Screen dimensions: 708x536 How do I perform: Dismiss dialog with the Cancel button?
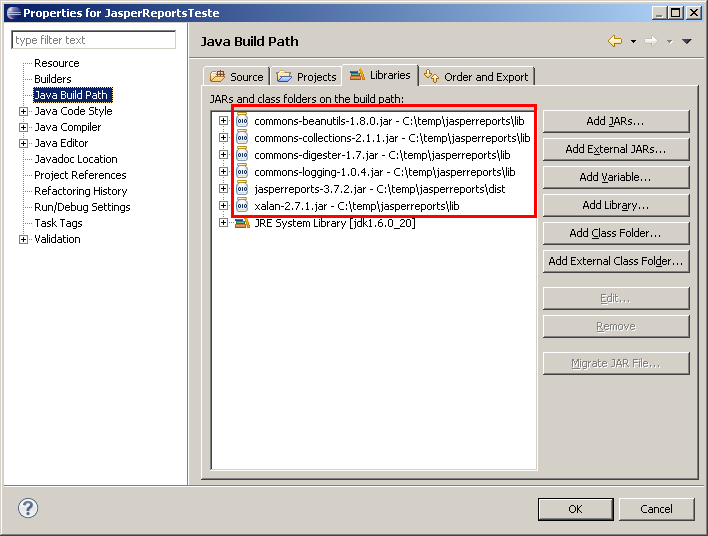656,509
